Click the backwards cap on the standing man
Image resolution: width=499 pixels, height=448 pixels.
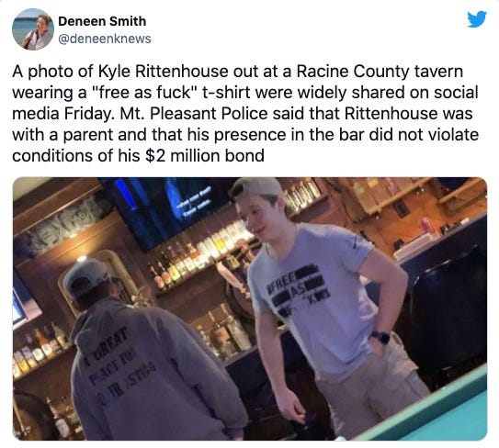pos(256,187)
